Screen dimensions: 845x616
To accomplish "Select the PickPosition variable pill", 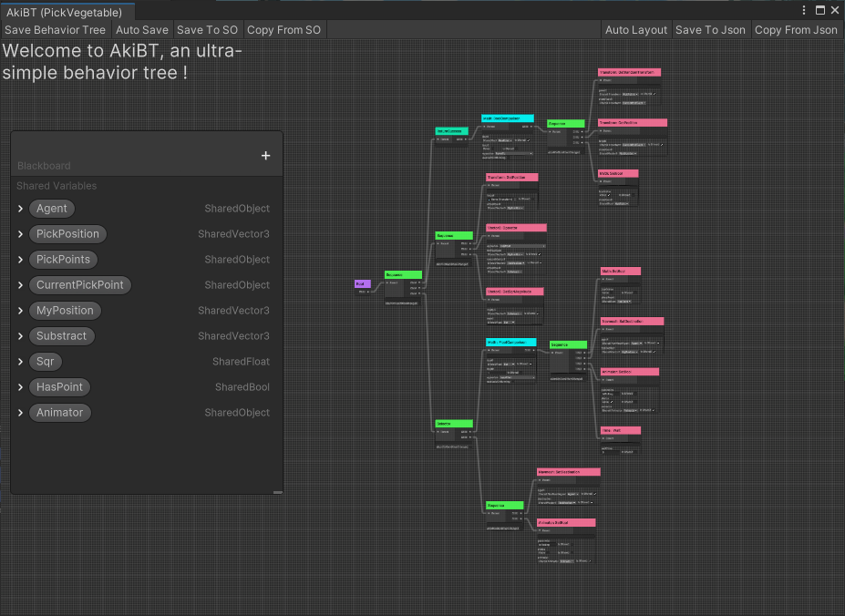I will 67,234.
